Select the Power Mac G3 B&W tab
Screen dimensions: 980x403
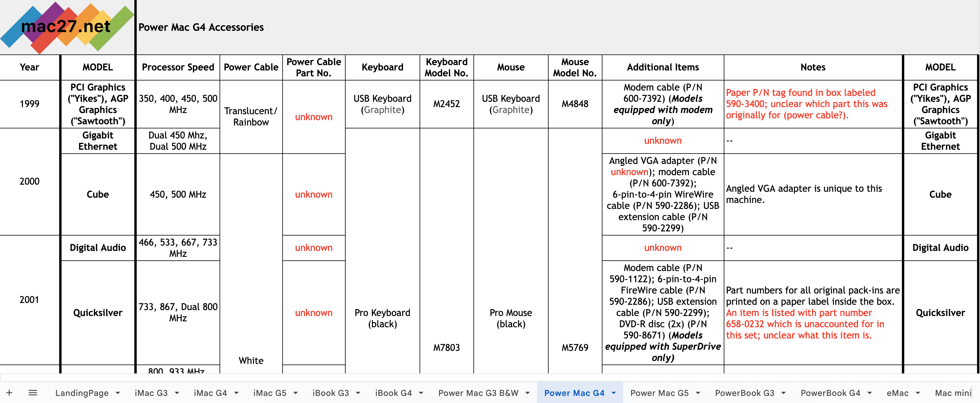pos(478,393)
